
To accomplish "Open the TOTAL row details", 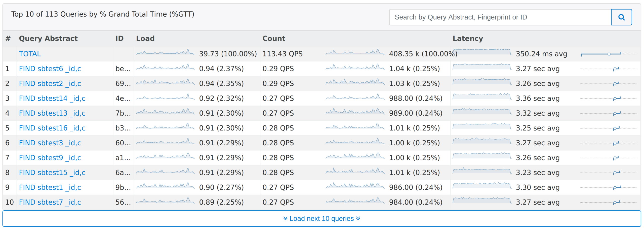I will click(30, 54).
